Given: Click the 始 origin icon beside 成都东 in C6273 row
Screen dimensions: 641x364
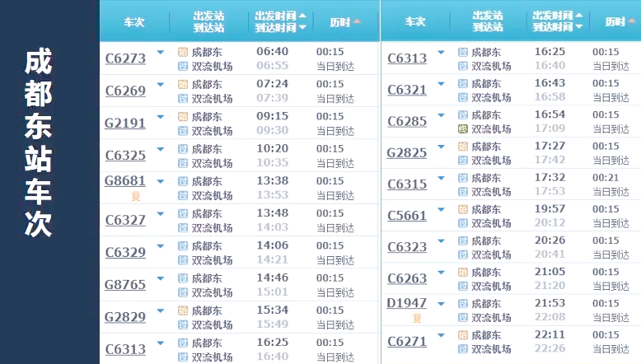Looking at the screenshot, I should coord(183,52).
